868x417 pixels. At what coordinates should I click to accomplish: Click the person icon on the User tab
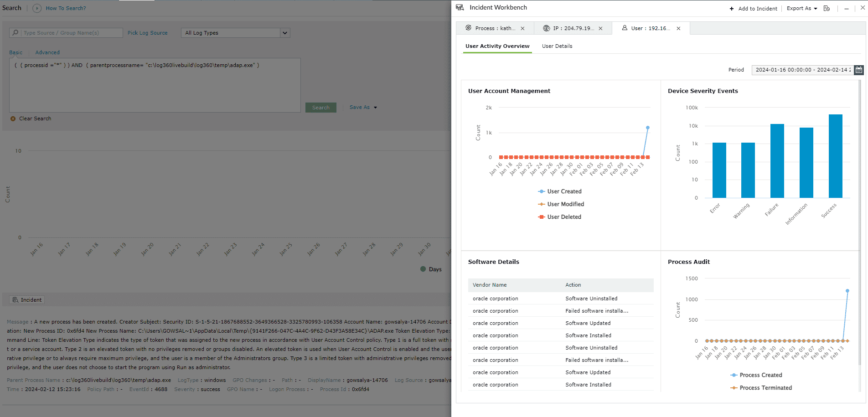coord(625,28)
